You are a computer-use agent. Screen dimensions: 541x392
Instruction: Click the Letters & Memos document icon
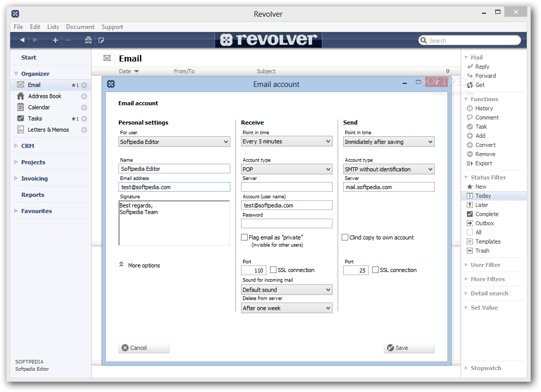coord(21,130)
